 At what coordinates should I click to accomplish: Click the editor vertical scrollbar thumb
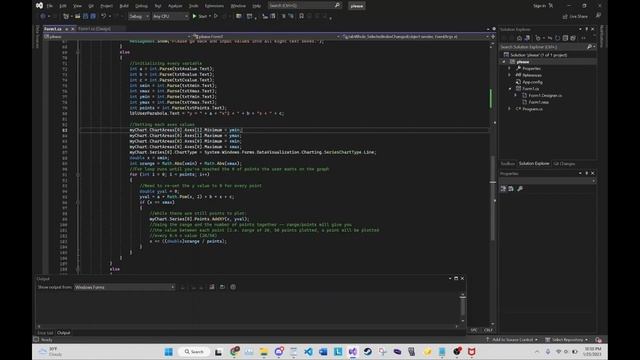[493, 198]
